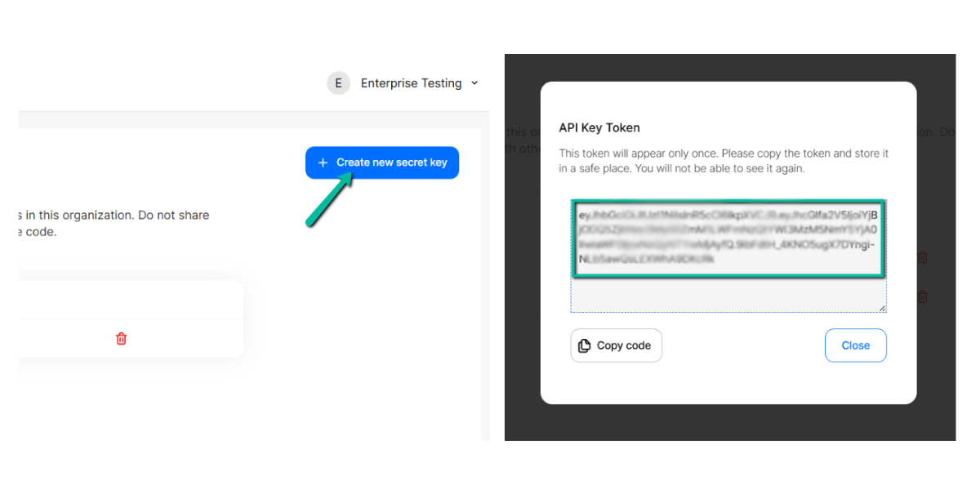
Task: Copy the token with the Copy code button
Action: [616, 345]
